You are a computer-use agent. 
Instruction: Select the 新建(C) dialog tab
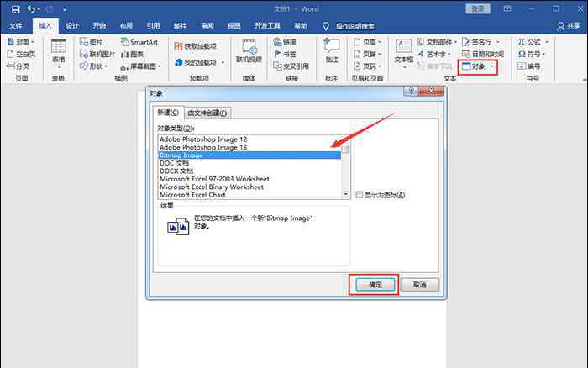(168, 112)
